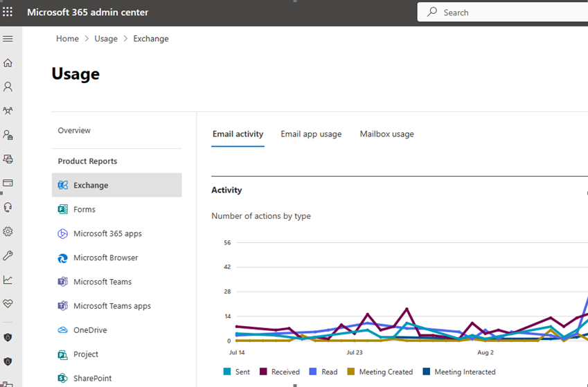Screen dimensions: 588x387
Task: Click the 56 y-axis value
Action: (227, 242)
